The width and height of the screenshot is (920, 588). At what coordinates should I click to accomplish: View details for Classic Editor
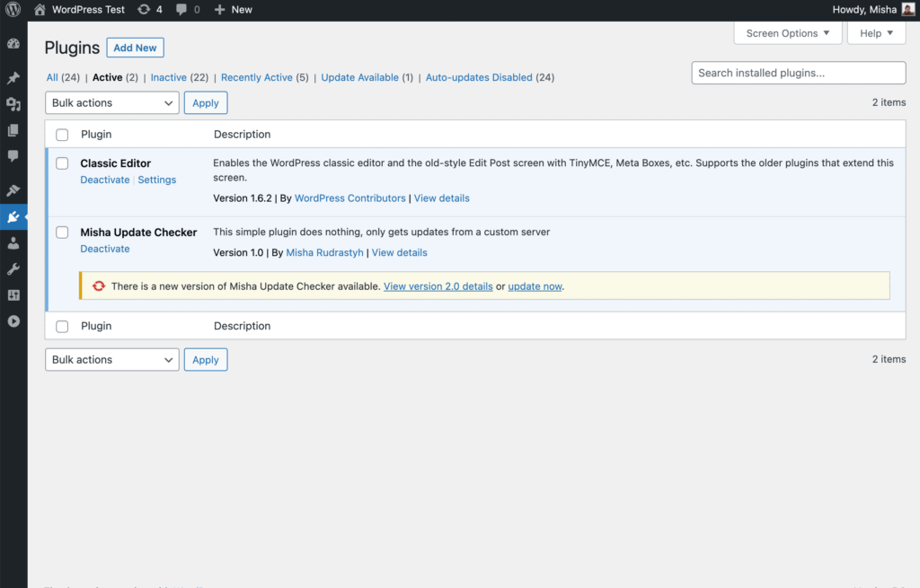[442, 198]
